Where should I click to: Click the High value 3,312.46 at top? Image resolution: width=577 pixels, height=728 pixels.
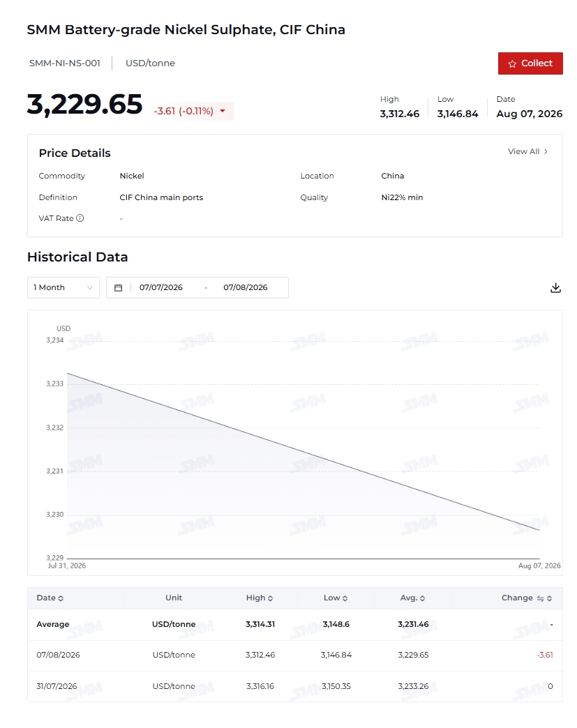(400, 114)
